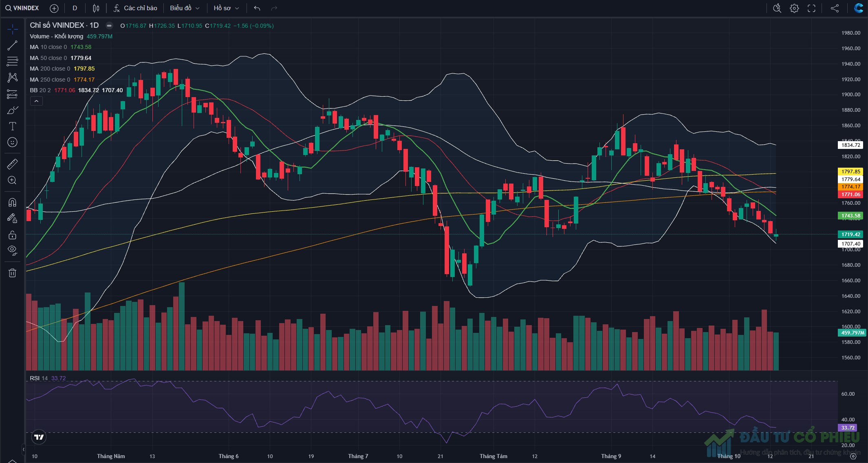Select the brush drawing tool
Screen dimensions: 868x463
[12, 111]
